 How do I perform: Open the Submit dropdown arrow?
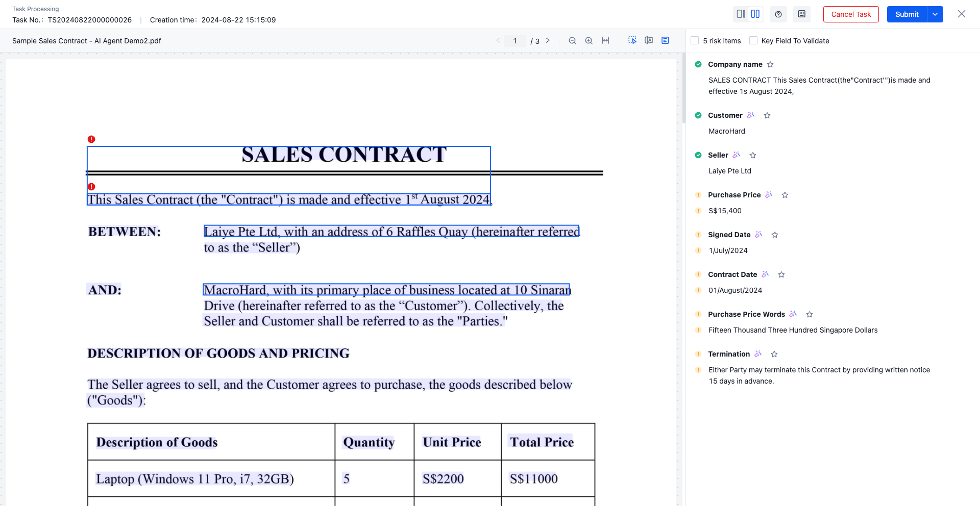(x=935, y=14)
